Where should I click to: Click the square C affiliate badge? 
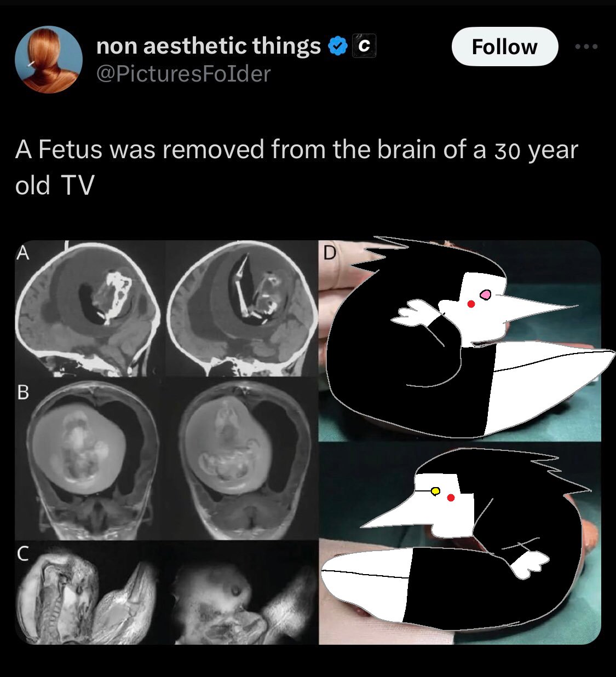(x=364, y=46)
